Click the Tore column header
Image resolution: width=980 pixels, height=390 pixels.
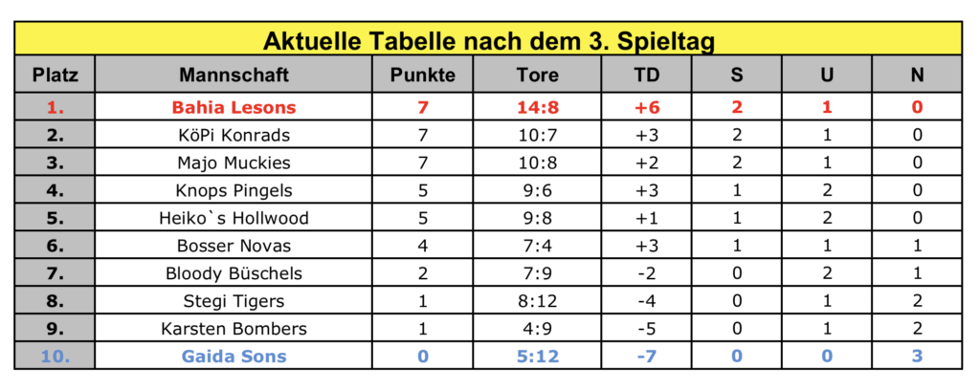(x=537, y=75)
